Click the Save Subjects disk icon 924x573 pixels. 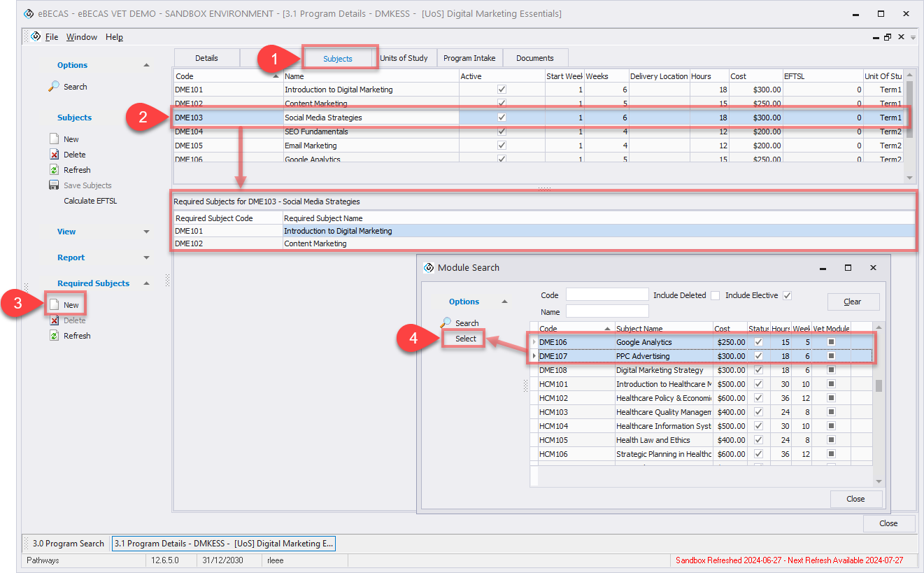pyautogui.click(x=55, y=185)
